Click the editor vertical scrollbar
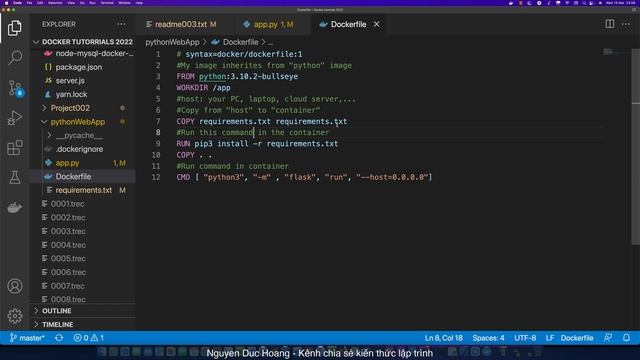 pyautogui.click(x=636, y=147)
